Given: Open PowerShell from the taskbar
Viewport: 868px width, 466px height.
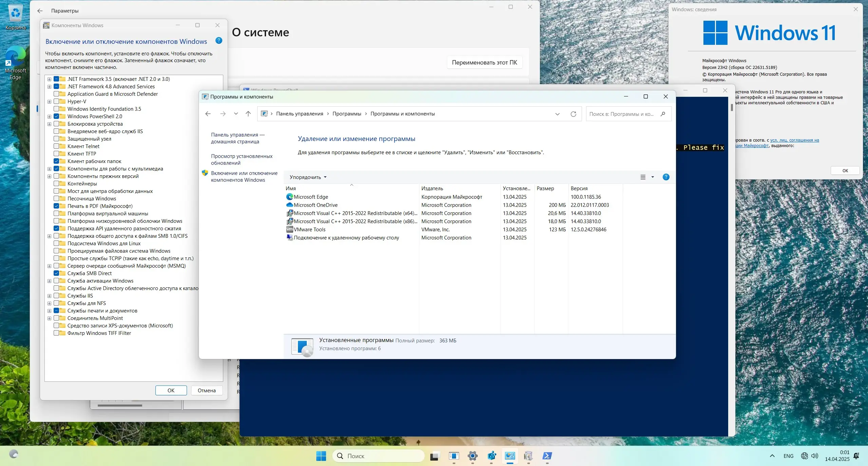Looking at the screenshot, I should click(x=547, y=456).
